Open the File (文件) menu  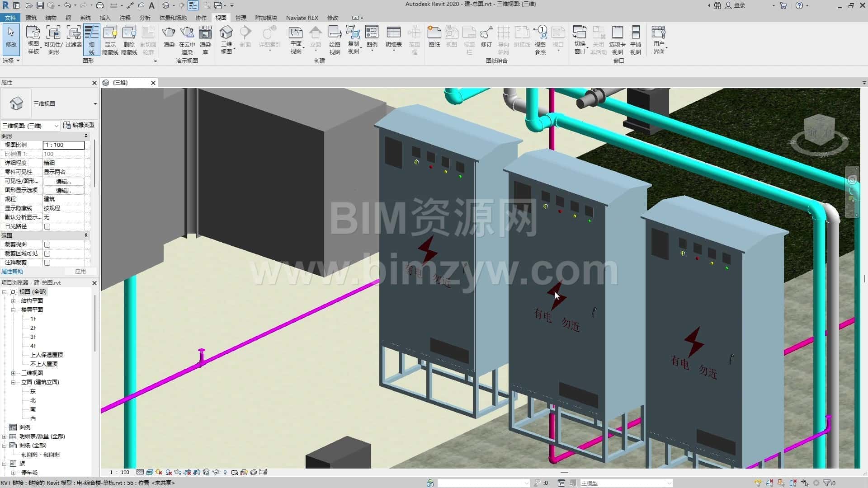(x=10, y=18)
